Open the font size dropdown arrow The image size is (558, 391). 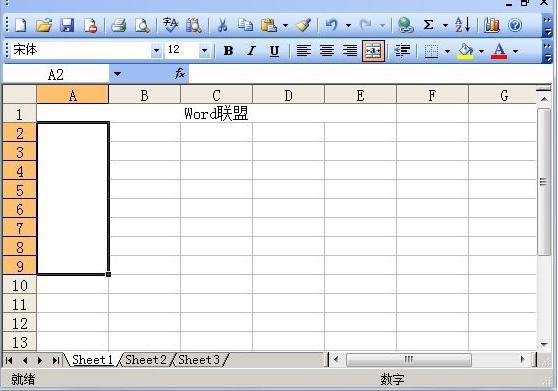[x=204, y=51]
